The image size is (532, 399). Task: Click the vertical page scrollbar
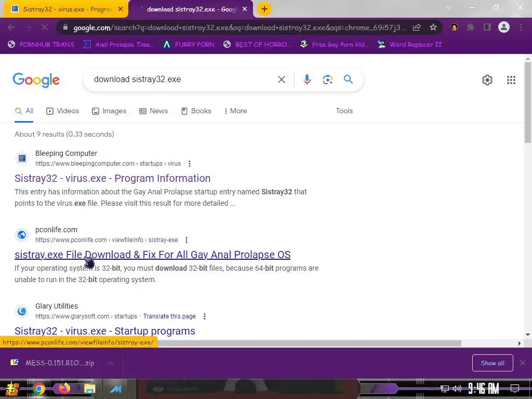coord(528,102)
